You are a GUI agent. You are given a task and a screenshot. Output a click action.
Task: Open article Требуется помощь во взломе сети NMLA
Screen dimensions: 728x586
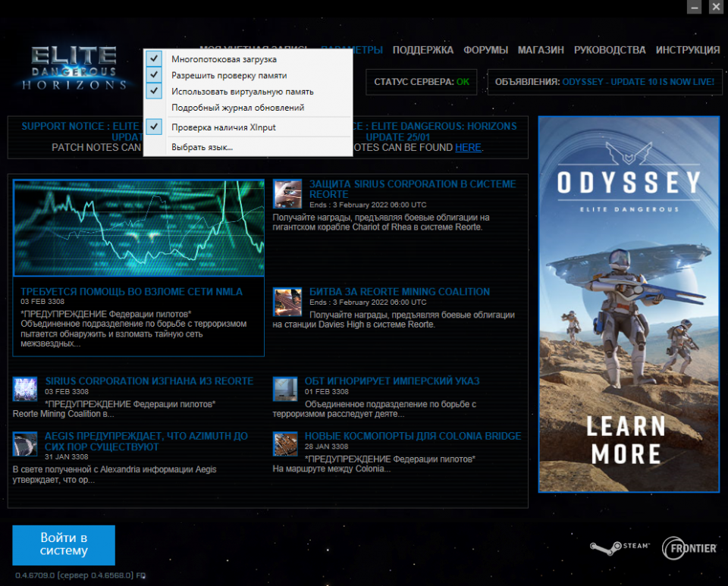(x=131, y=291)
